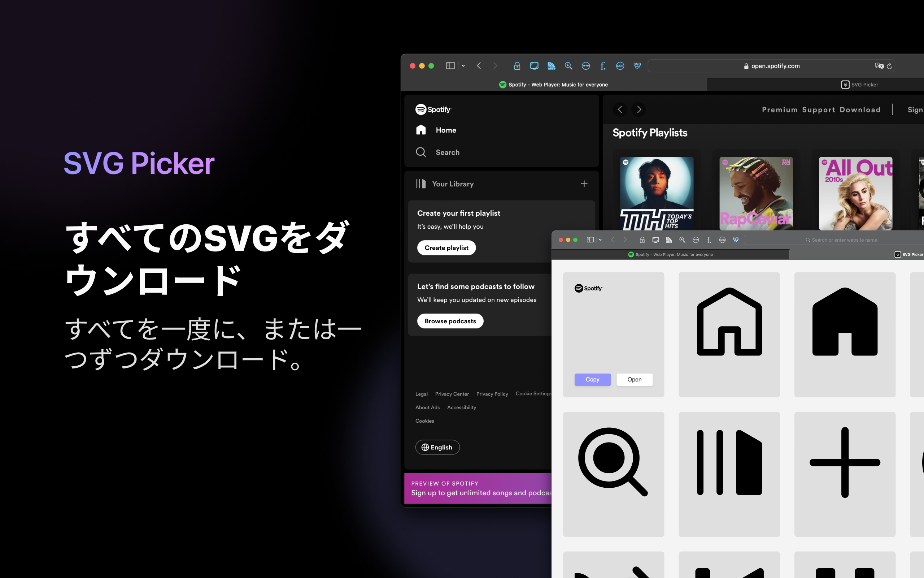Click 'f.' font extension icon in front Safari toolbar

tap(709, 240)
